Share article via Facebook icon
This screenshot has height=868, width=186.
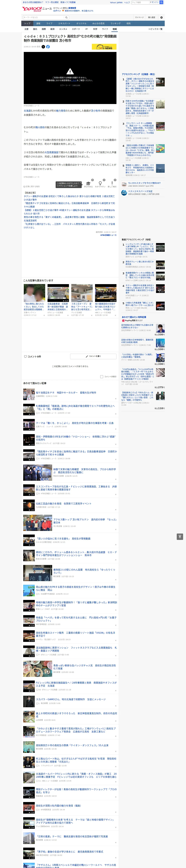[48, 47]
